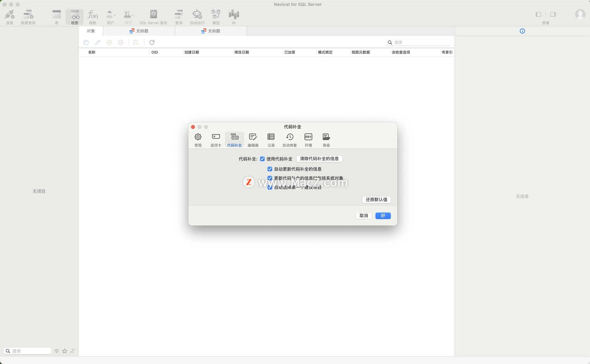
Task: Click the Connection (连接) toolbar icon
Action: point(10,17)
